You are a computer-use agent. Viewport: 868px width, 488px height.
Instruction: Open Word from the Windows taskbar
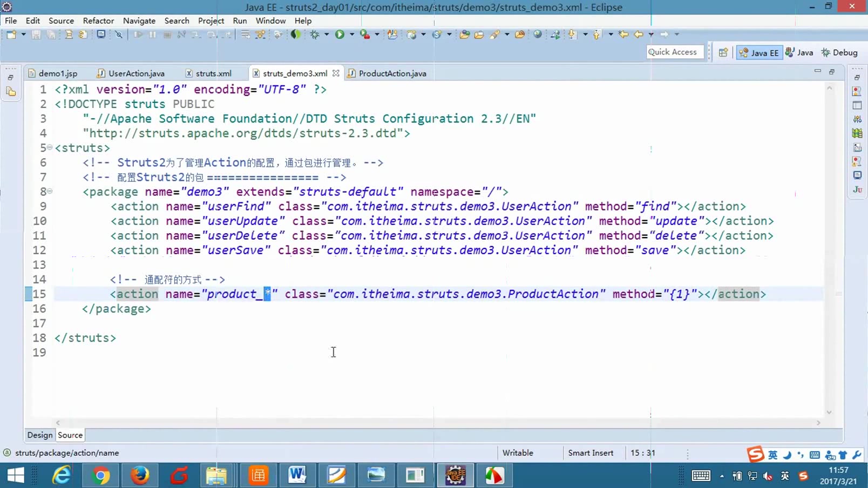[x=297, y=476]
